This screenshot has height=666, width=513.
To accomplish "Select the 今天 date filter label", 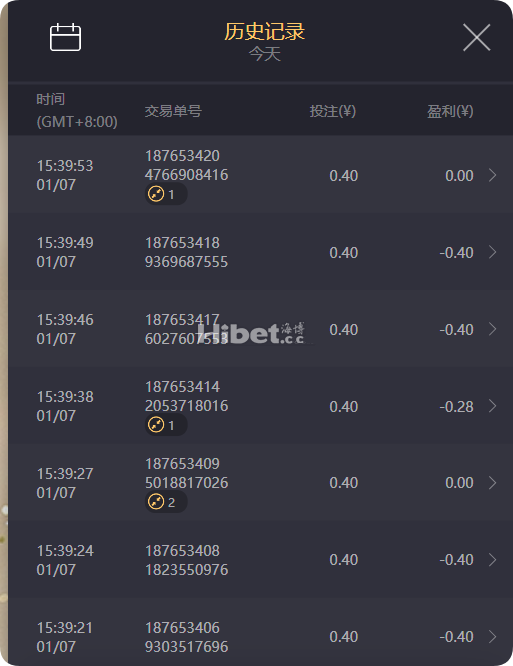I will tap(265, 54).
